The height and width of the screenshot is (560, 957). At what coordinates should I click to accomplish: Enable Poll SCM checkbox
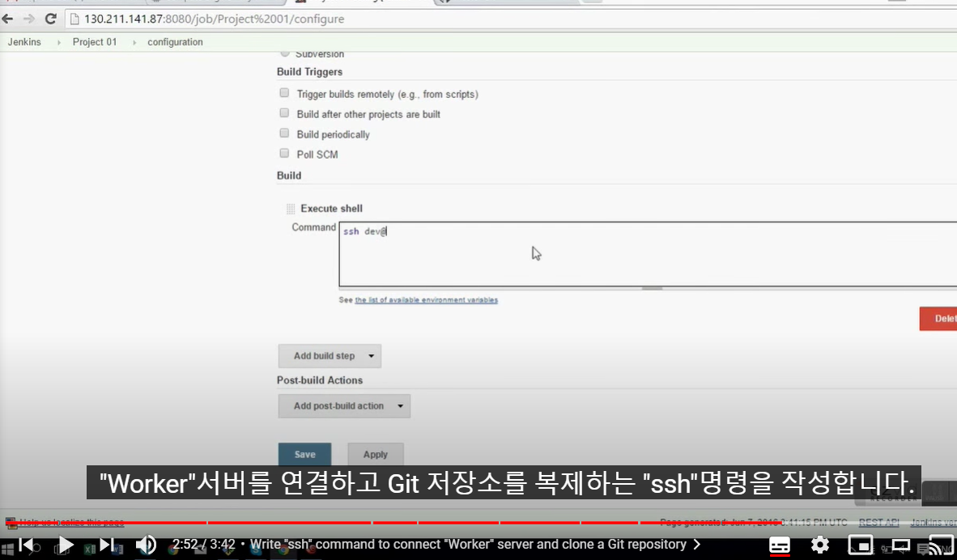pos(284,153)
